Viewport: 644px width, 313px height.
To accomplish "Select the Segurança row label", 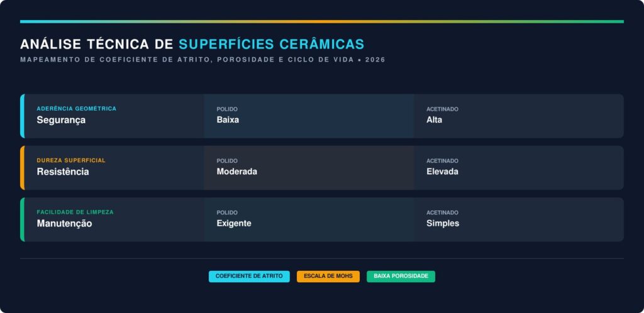I will pos(61,120).
